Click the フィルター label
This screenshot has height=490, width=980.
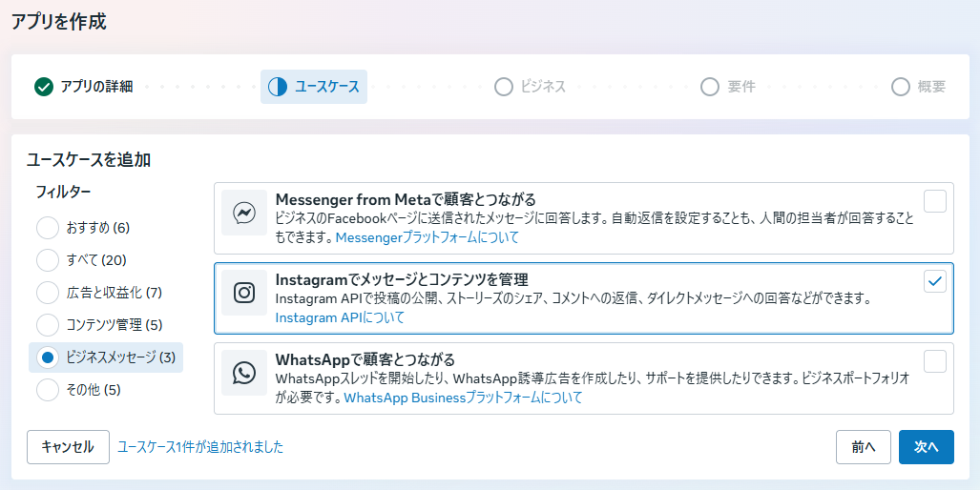(x=63, y=193)
